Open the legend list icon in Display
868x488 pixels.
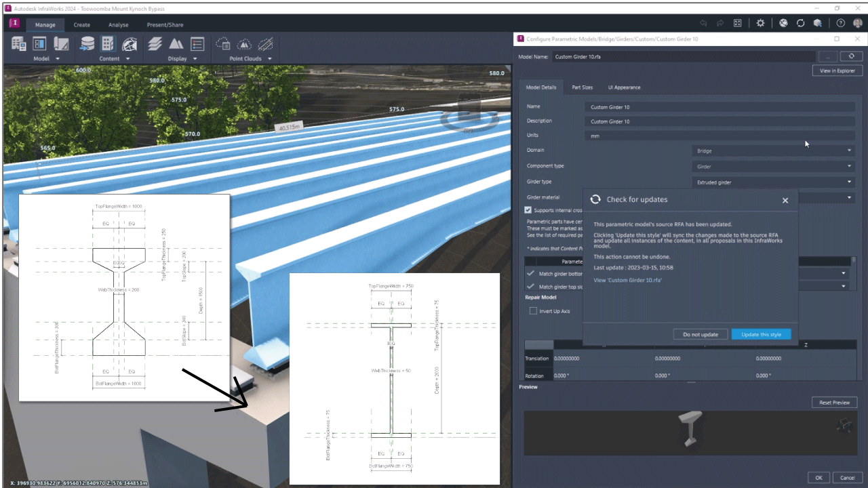(197, 44)
